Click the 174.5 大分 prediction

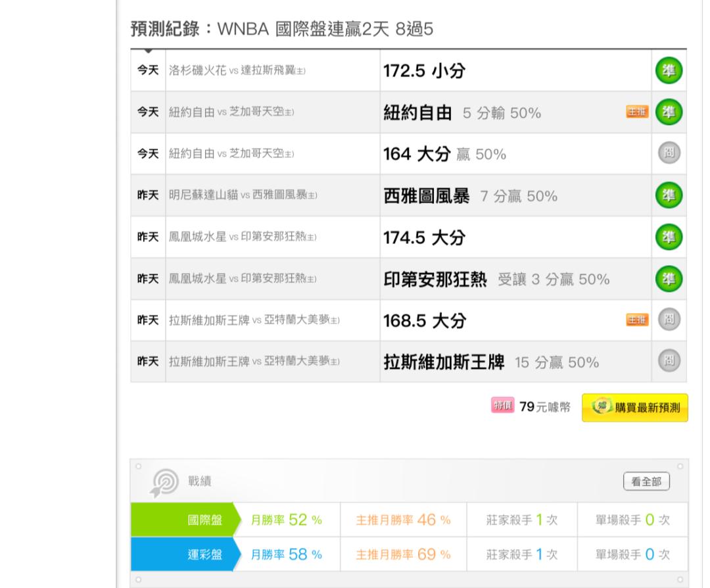pyautogui.click(x=424, y=238)
